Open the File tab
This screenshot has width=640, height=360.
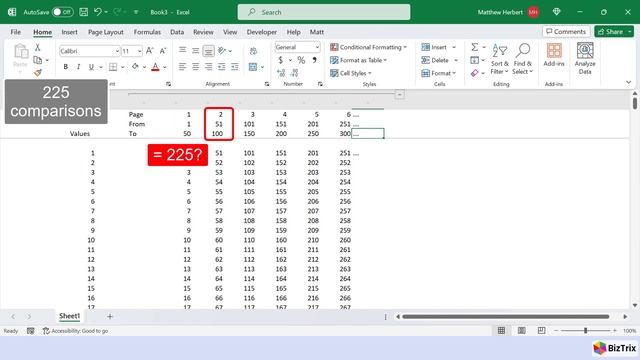(16, 32)
